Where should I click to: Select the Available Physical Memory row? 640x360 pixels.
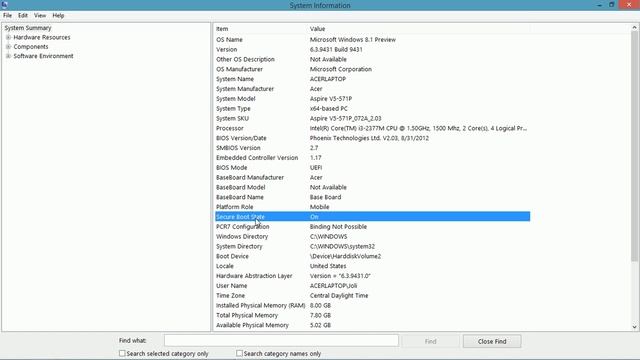(x=372, y=325)
